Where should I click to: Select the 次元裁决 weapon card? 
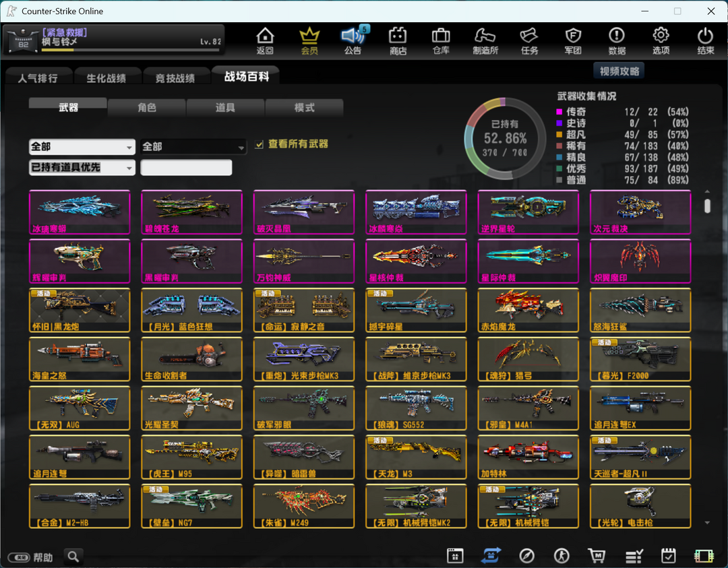click(640, 212)
